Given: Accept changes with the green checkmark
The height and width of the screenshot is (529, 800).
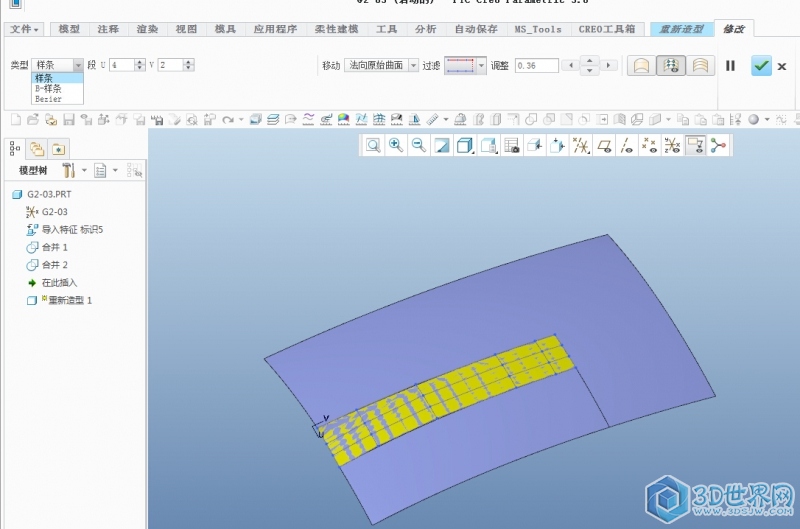Looking at the screenshot, I should point(761,66).
